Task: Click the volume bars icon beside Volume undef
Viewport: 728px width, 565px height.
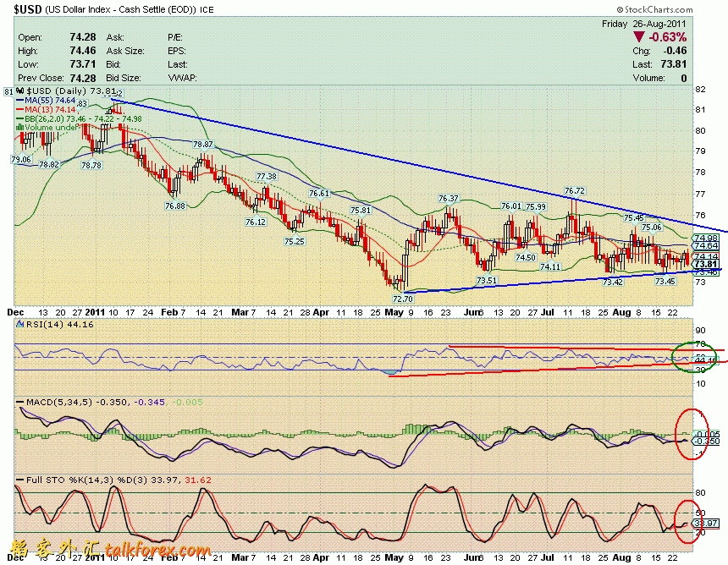Action: [x=20, y=127]
